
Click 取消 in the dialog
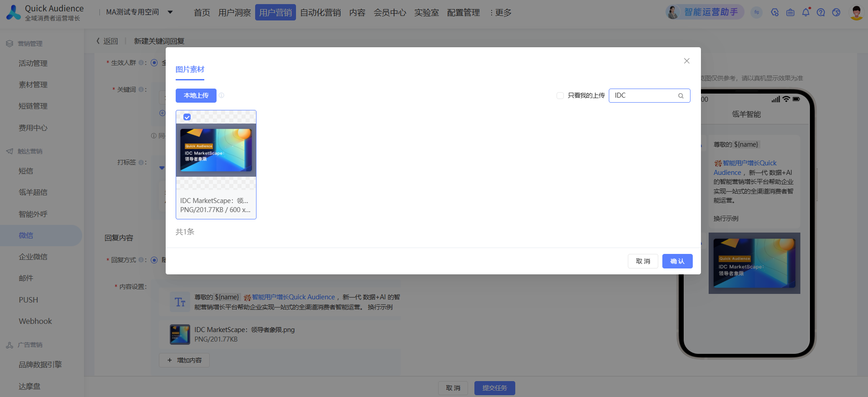click(643, 261)
